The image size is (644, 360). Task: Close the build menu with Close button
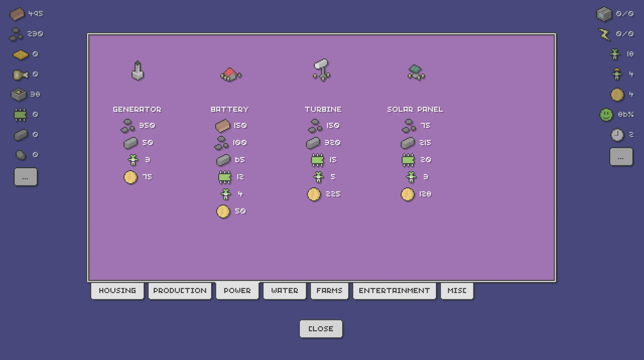click(321, 329)
